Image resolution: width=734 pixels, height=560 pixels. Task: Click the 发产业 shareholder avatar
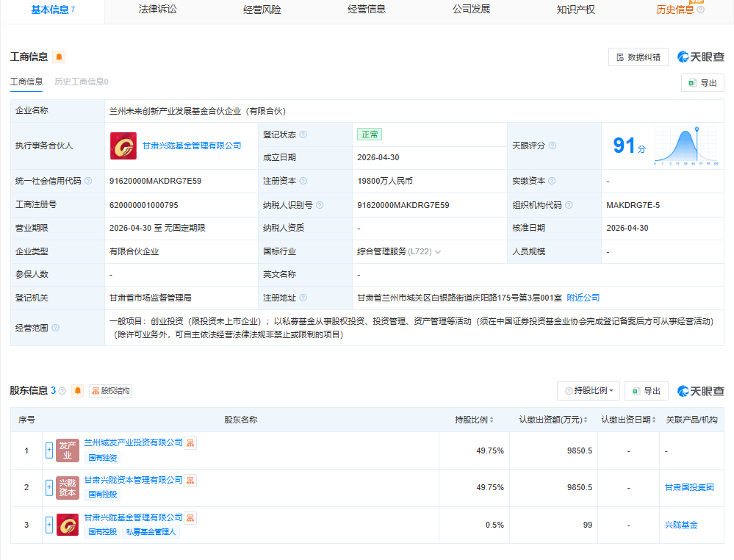(68, 450)
